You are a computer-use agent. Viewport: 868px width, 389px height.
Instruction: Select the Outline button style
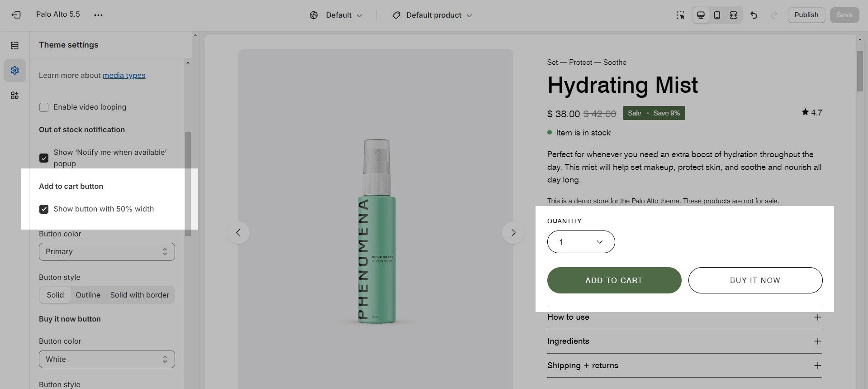coord(88,295)
